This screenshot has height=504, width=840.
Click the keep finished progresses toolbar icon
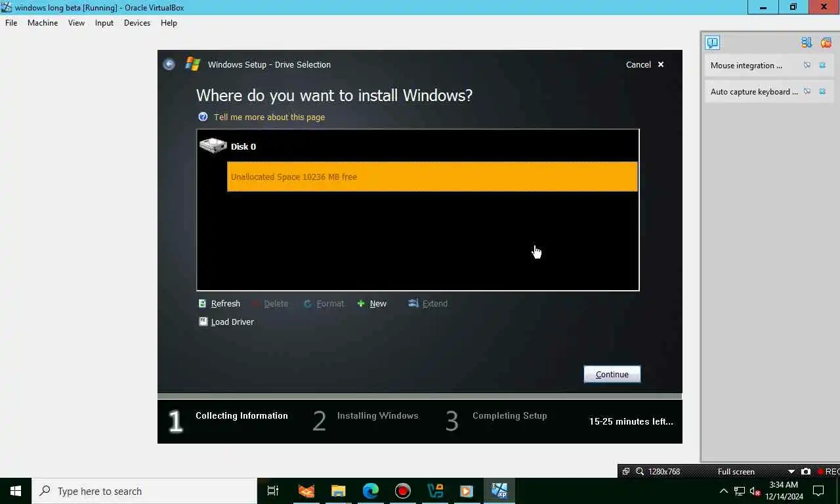coord(807,43)
